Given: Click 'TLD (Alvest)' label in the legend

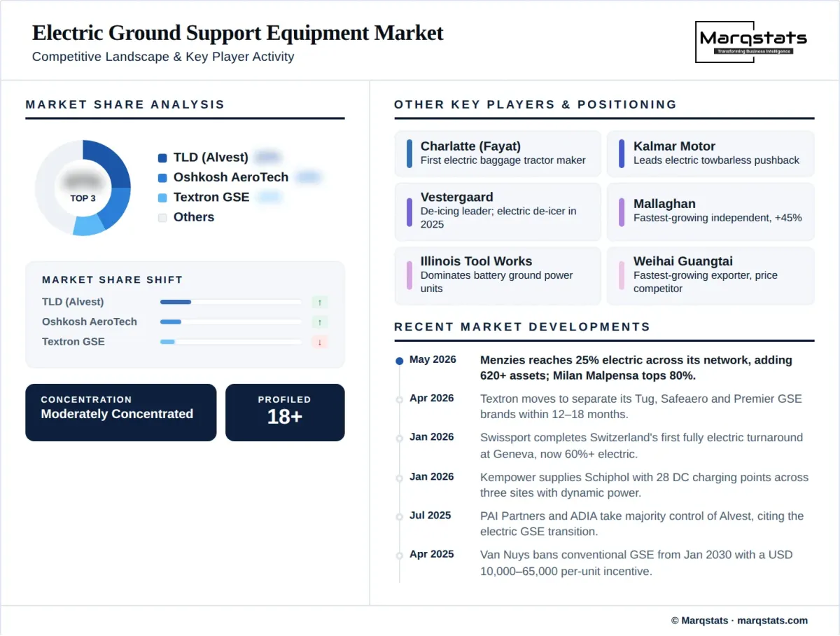Looking at the screenshot, I should pos(211,158).
